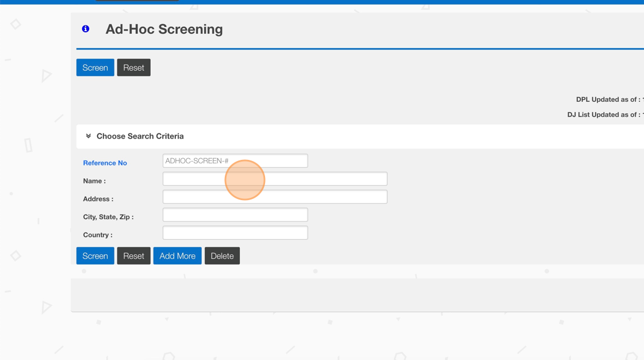The height and width of the screenshot is (360, 644).
Task: Click the Reset button next to Add More
Action: [x=133, y=256]
